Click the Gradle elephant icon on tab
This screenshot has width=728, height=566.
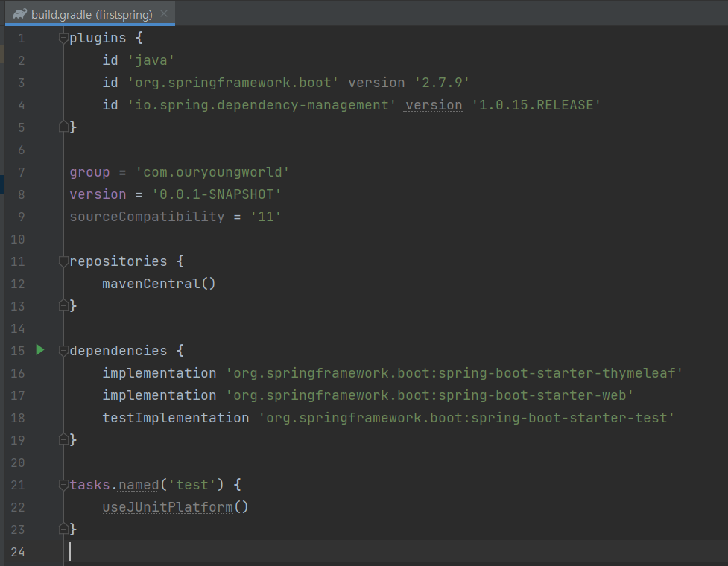[x=20, y=14]
